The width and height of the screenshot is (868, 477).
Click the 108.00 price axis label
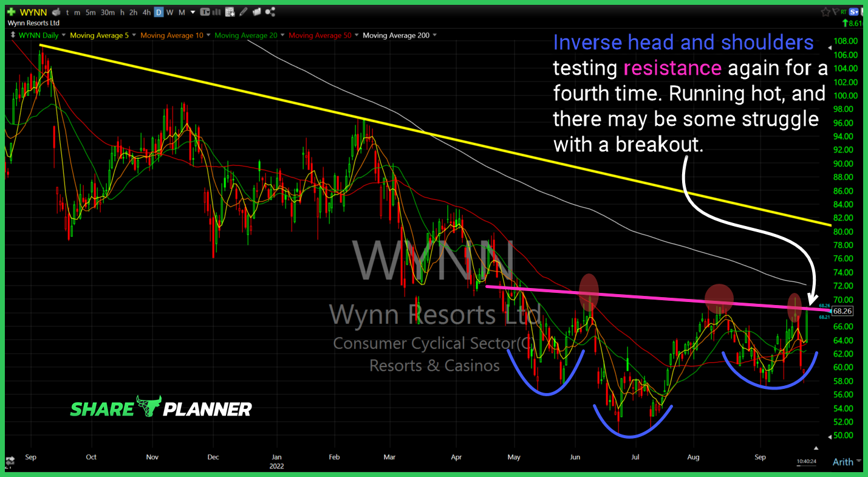click(845, 41)
